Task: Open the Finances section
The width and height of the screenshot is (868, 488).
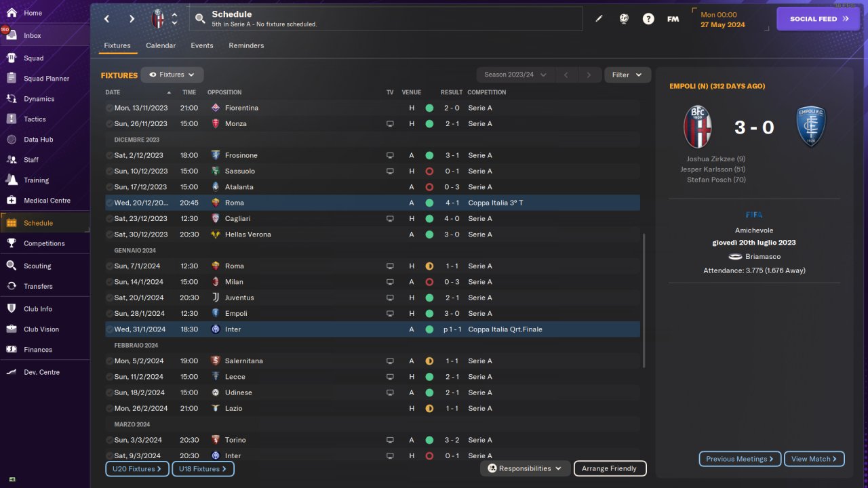Action: 45,350
